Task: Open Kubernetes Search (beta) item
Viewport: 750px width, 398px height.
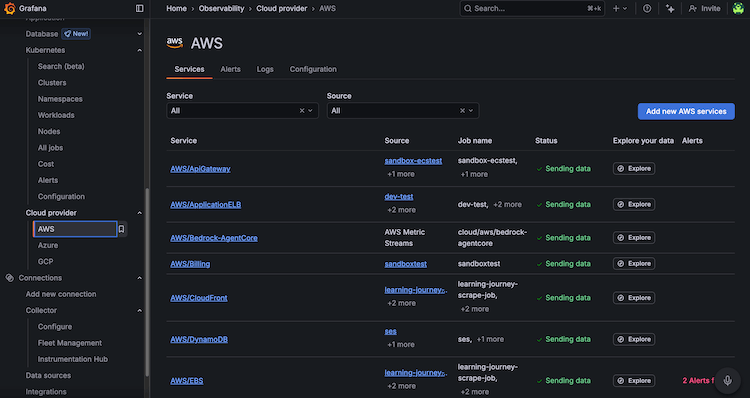Action: [61, 66]
